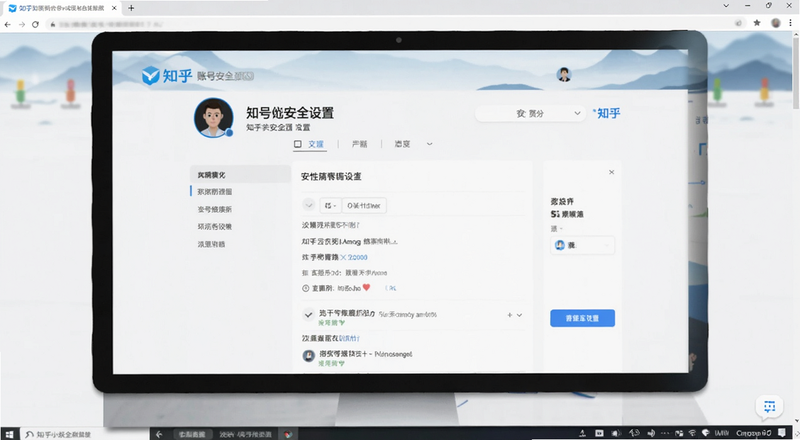Image resolution: width=800 pixels, height=440 pixels.
Task: Click the Chrome icon in the taskbar
Action: click(288, 434)
